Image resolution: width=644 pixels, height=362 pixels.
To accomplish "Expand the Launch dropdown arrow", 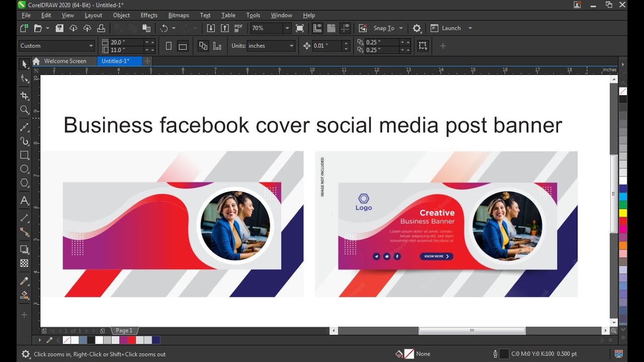I will [470, 28].
